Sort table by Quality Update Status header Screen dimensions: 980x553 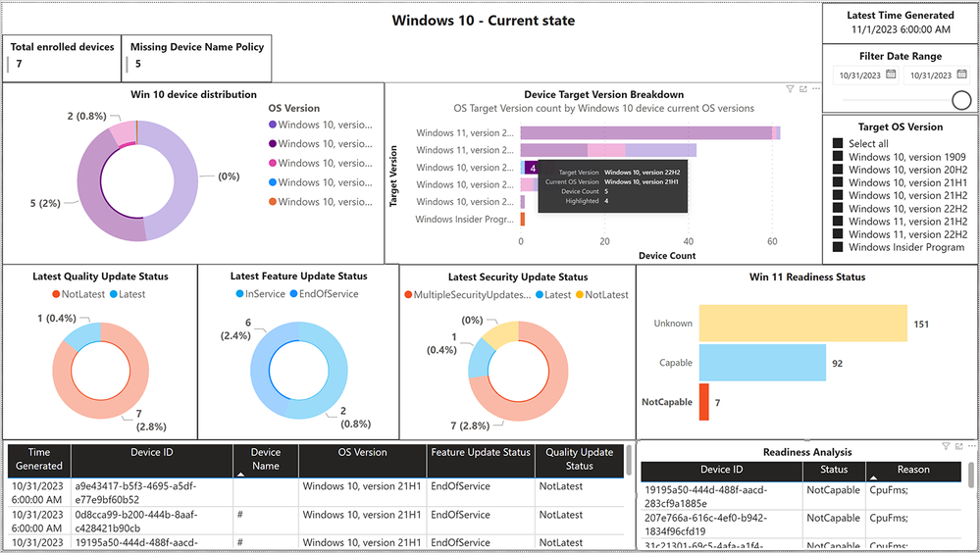click(x=580, y=459)
